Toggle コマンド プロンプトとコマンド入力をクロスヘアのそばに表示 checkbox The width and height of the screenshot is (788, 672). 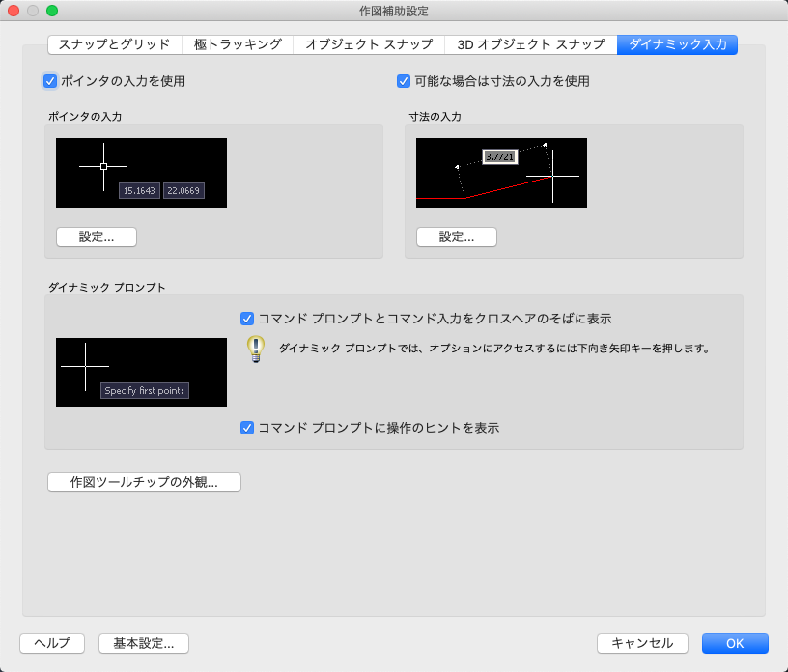[x=247, y=319]
